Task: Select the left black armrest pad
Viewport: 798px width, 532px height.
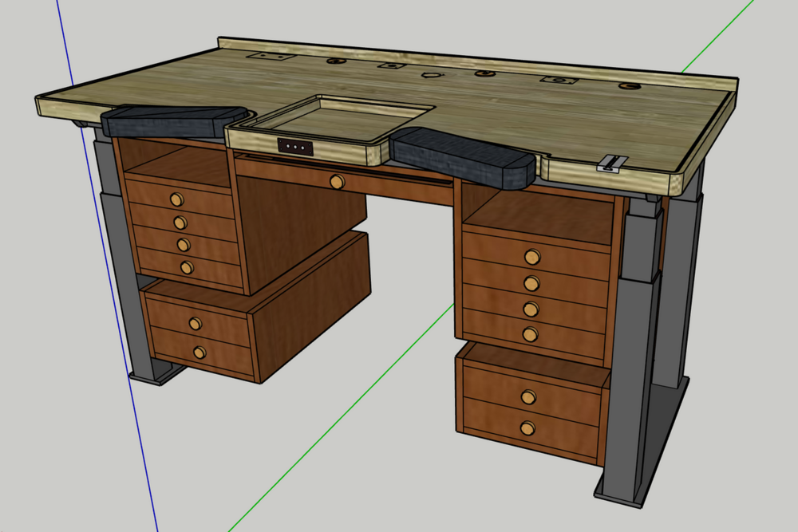Action: (172, 121)
